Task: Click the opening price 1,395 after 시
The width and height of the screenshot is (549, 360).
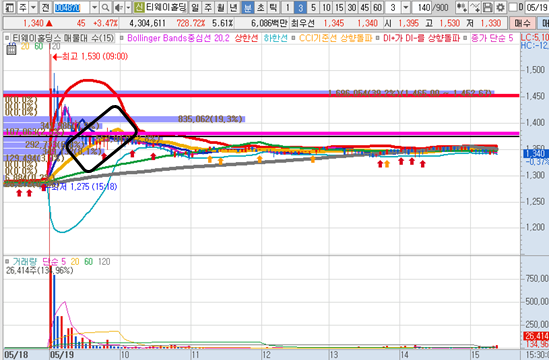Action: click(408, 23)
